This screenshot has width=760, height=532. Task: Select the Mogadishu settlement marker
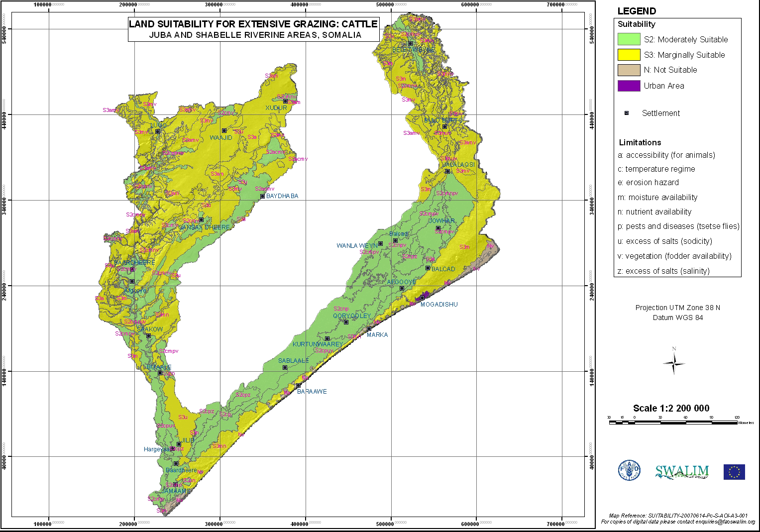coord(422,298)
